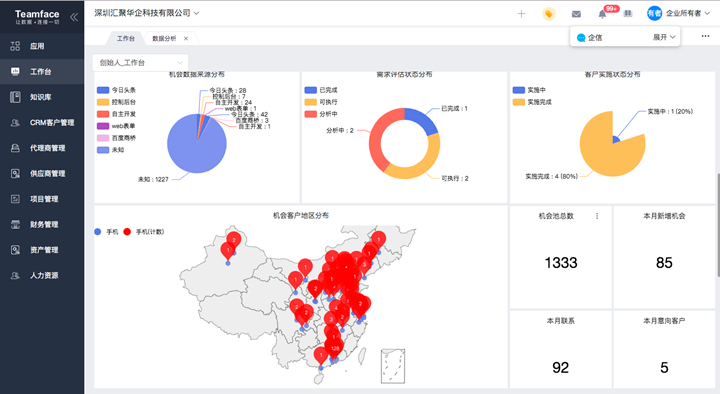
Task: Collapse the sidebar with the double-chevron icon
Action: (73, 17)
